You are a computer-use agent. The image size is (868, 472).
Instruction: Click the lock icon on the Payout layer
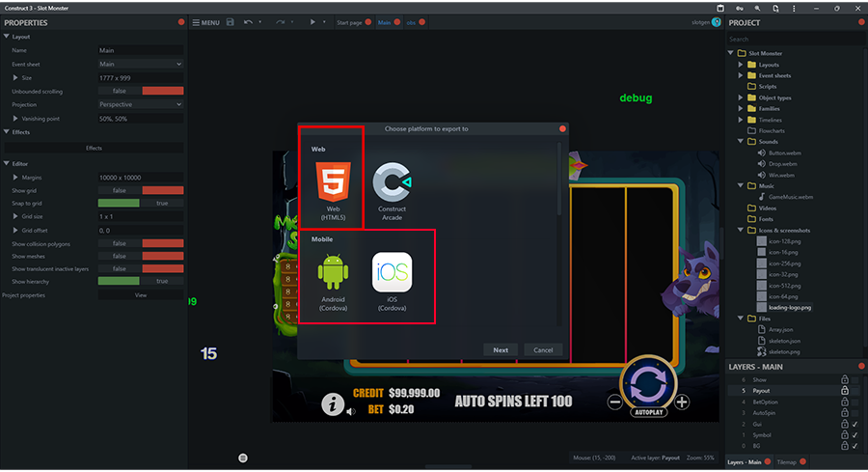pyautogui.click(x=845, y=391)
